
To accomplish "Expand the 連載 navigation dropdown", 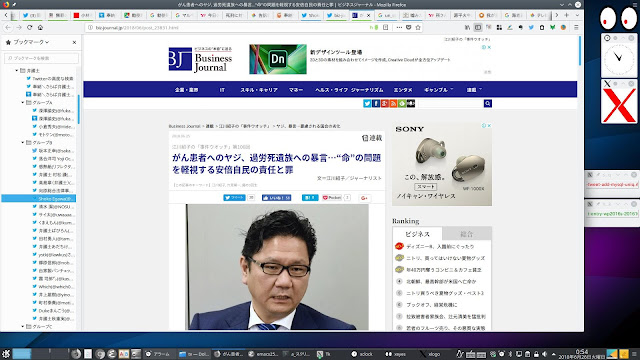I will [474, 90].
